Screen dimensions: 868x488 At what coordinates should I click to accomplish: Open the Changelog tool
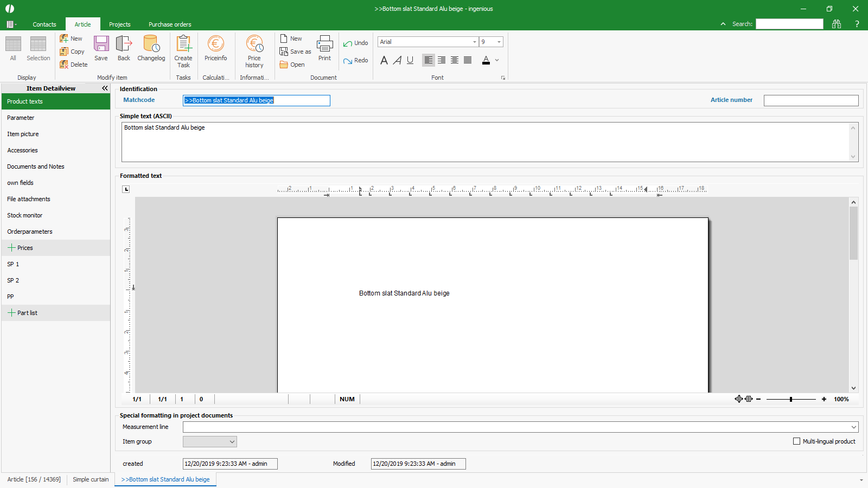pos(151,44)
